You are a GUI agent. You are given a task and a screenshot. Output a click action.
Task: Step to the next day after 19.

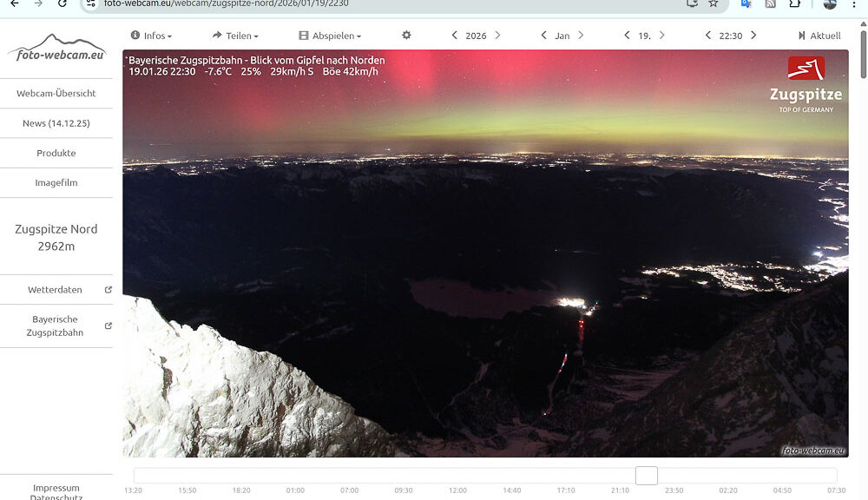pos(661,36)
